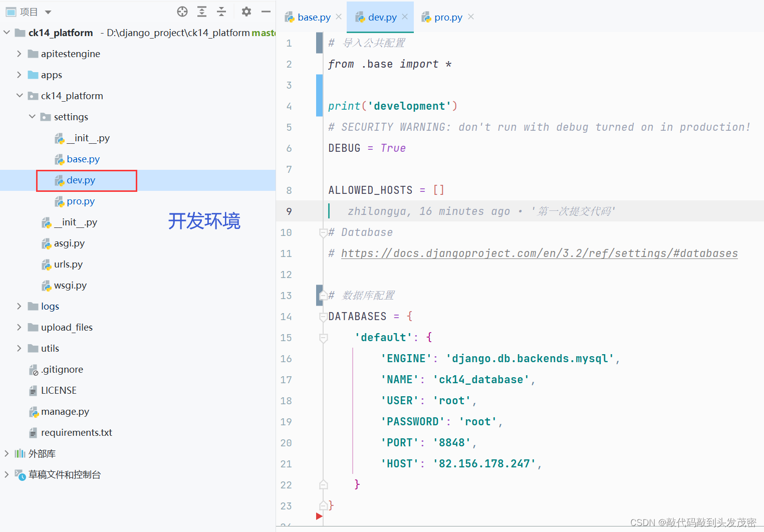Open the project view dropdown arrow

coord(48,12)
